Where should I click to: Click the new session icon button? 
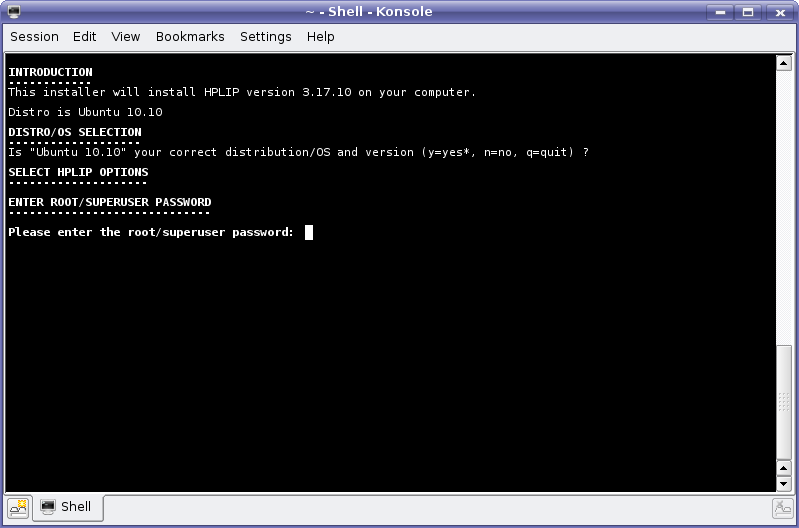coord(18,508)
